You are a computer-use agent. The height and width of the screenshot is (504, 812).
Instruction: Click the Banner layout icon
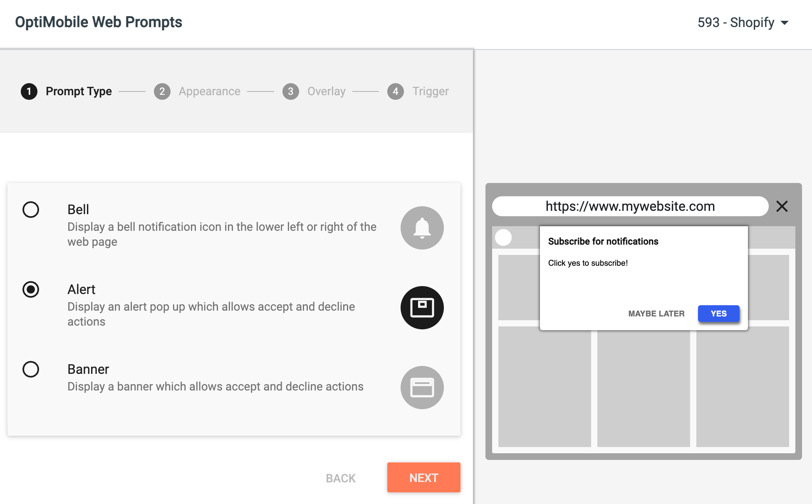click(x=422, y=388)
